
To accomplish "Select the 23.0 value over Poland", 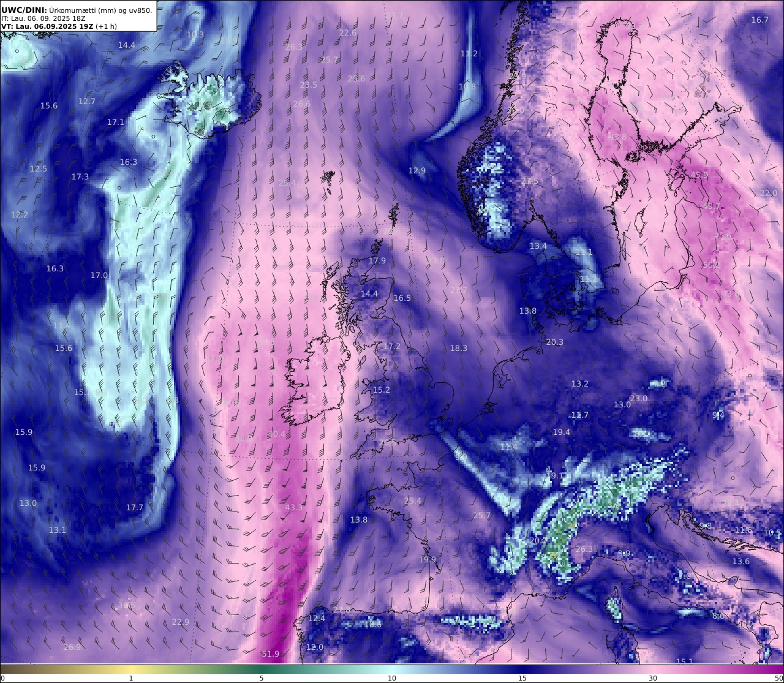I will coord(638,398).
